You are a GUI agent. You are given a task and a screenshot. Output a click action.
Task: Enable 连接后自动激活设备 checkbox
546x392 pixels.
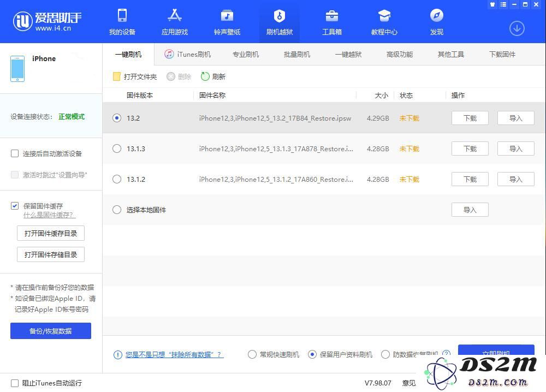15,153
